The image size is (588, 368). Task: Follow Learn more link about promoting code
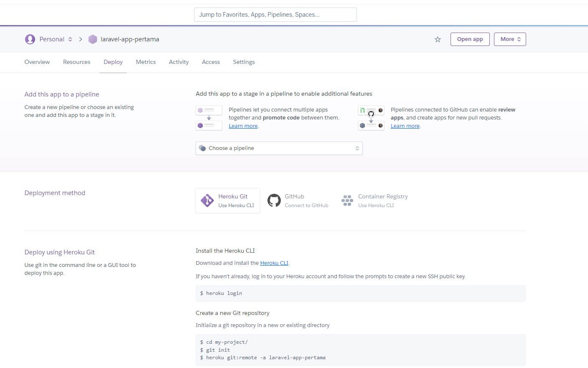pyautogui.click(x=243, y=126)
